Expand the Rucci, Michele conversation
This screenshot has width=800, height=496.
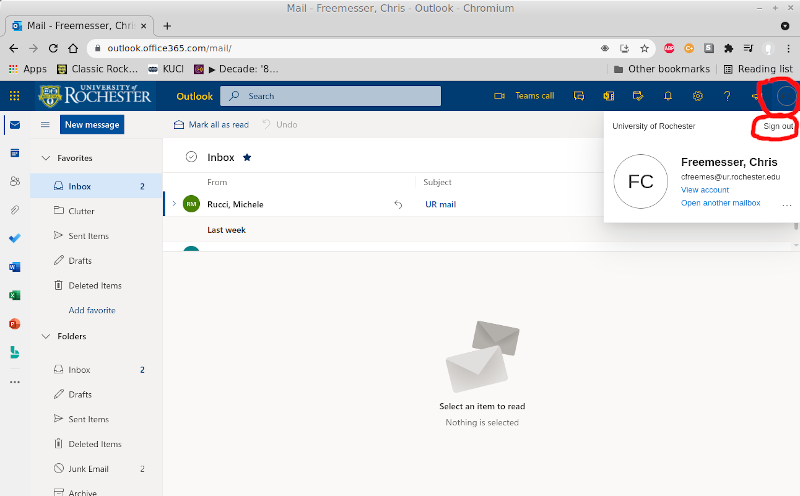click(x=174, y=204)
